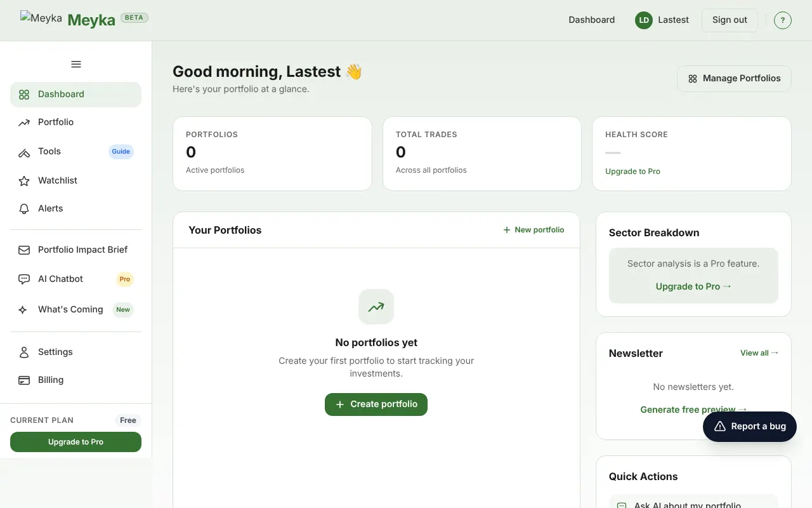Open What's Coming sidebar item
Viewport: 812px width, 508px height.
75,309
